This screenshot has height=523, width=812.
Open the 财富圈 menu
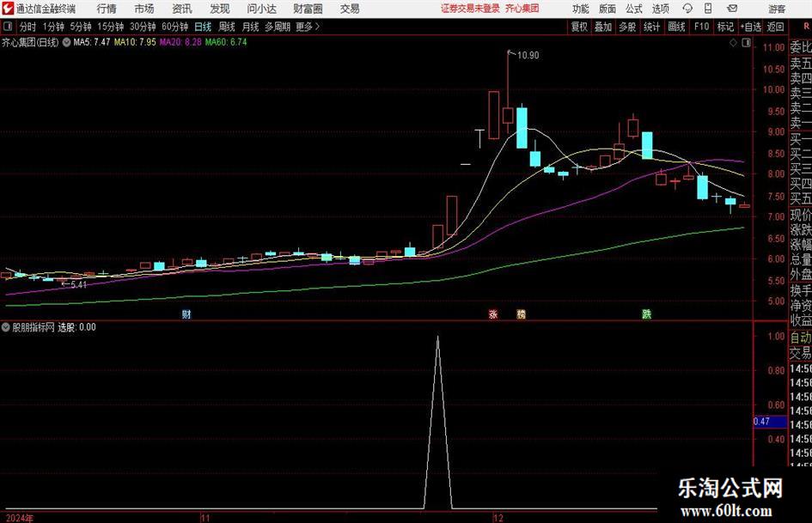pos(308,9)
